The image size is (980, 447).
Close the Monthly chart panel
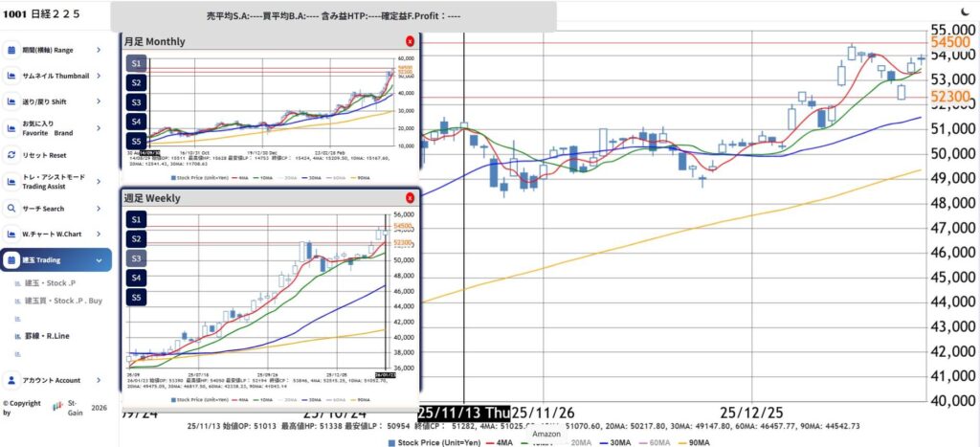click(x=410, y=41)
